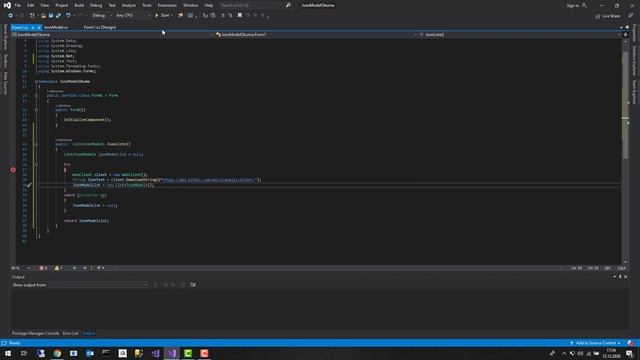Open the Debug configuration dropdown
This screenshot has width=640, height=360.
click(x=102, y=16)
